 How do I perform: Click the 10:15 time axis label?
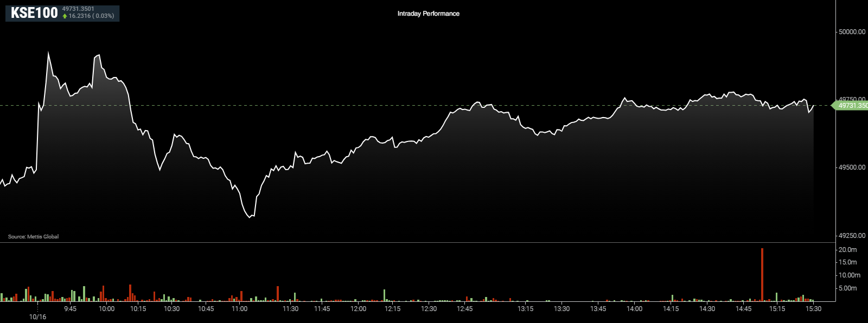(x=138, y=309)
